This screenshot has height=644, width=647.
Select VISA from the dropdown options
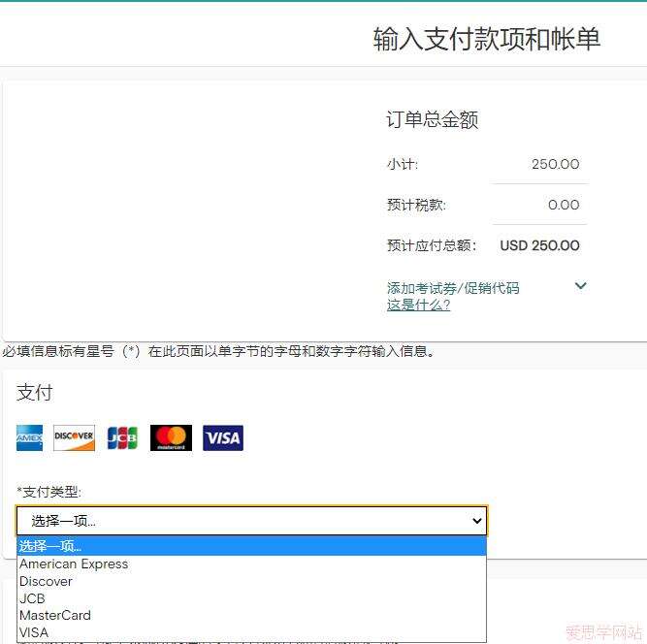pos(34,632)
